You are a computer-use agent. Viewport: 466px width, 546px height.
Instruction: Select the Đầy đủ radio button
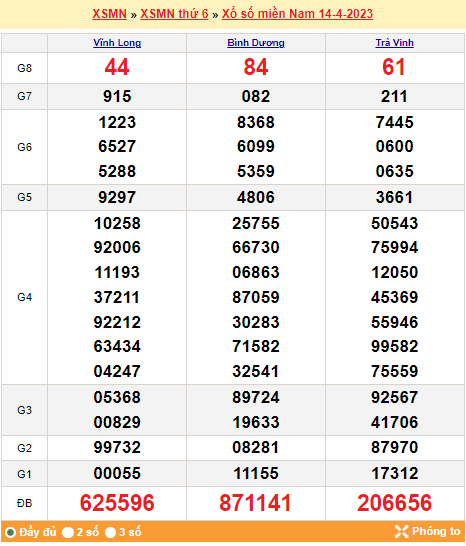coord(10,532)
